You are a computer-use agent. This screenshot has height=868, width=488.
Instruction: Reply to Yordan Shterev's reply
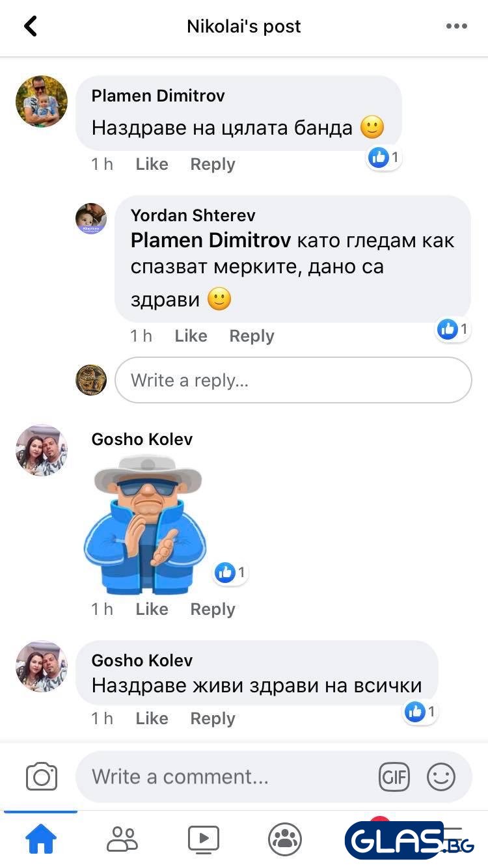pyautogui.click(x=252, y=336)
